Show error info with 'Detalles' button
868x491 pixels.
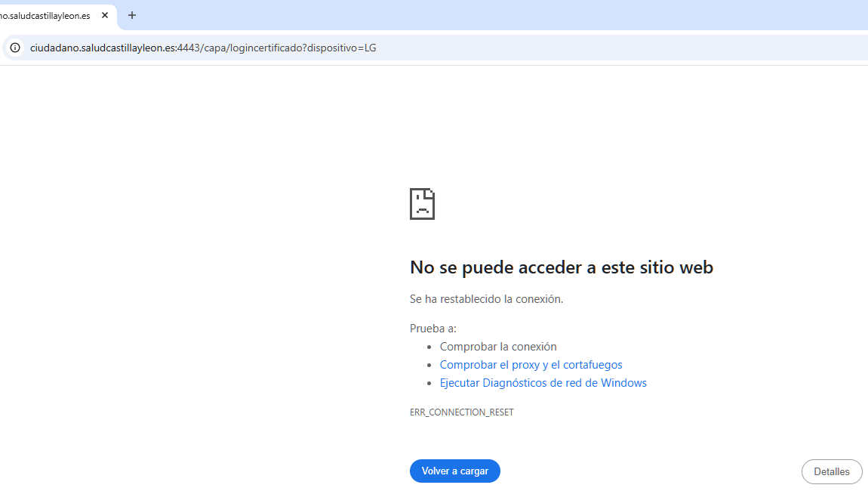click(831, 471)
